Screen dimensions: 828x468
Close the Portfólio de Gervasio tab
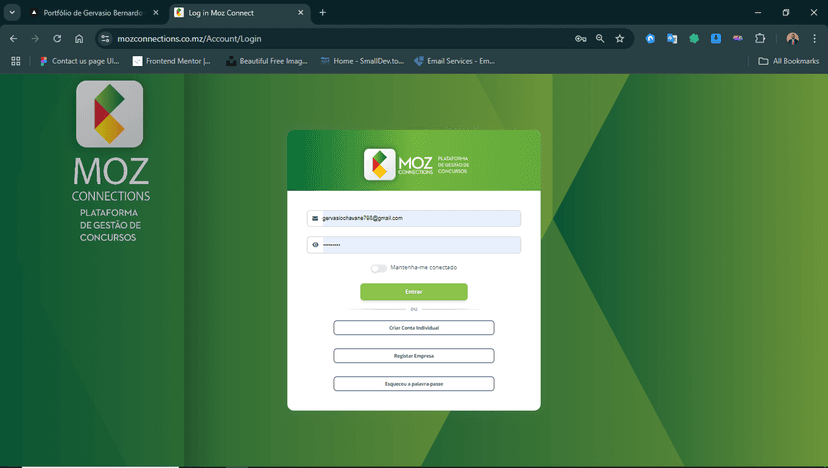(x=156, y=13)
